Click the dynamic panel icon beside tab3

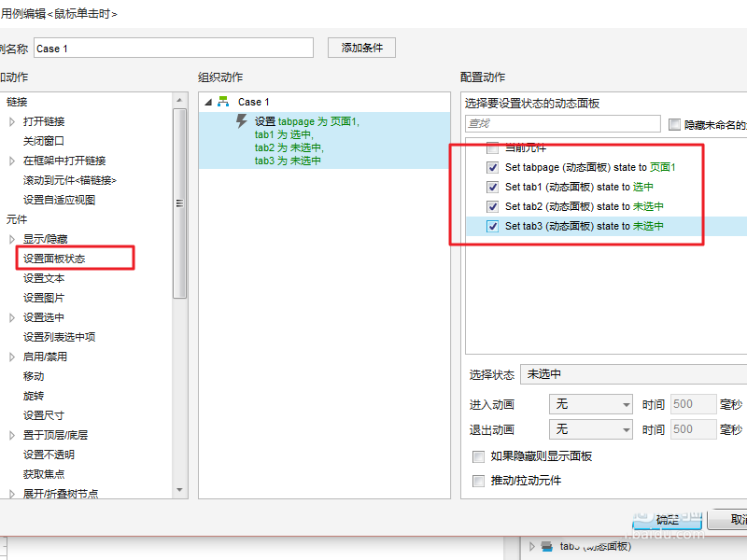pos(547,548)
